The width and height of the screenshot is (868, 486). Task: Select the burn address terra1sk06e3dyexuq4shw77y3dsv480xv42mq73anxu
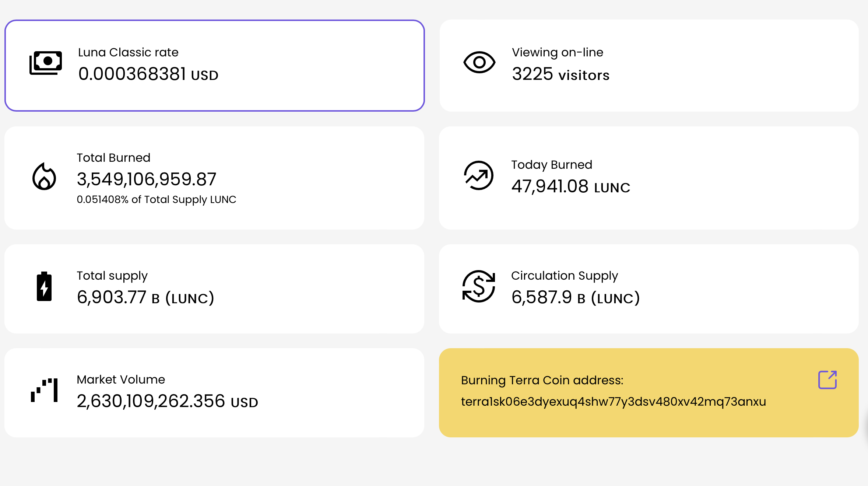[614, 401]
